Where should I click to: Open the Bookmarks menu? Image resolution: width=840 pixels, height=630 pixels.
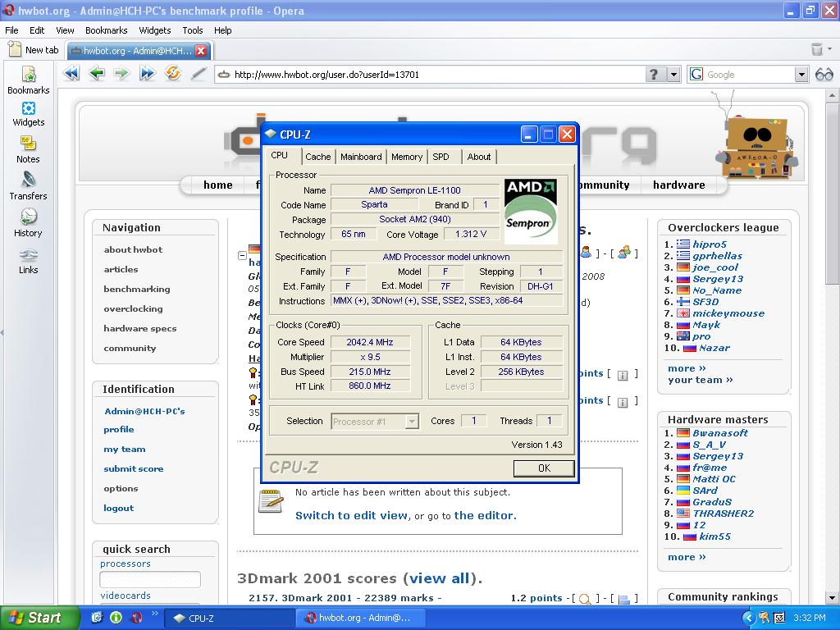106,30
